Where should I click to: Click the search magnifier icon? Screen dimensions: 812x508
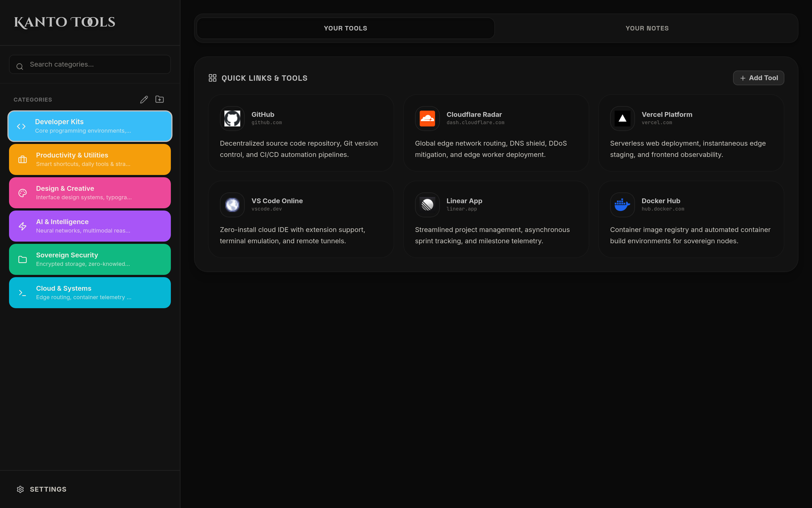pyautogui.click(x=20, y=67)
